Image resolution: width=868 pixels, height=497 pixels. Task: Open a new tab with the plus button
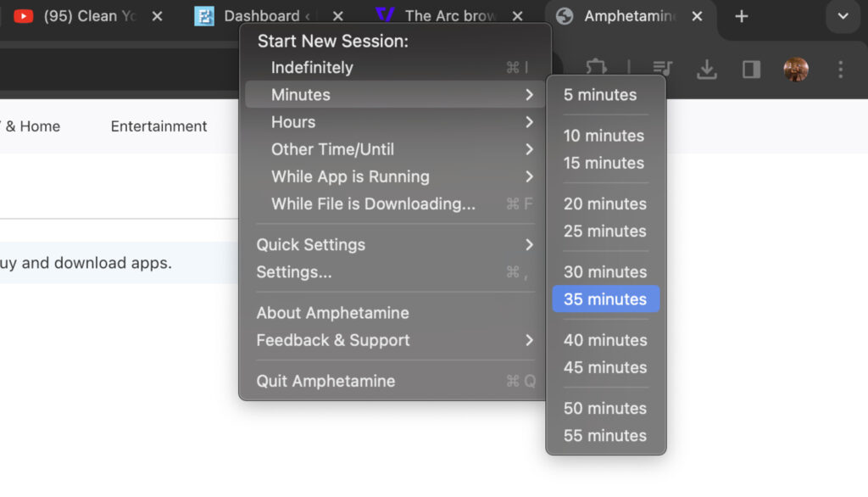[740, 15]
